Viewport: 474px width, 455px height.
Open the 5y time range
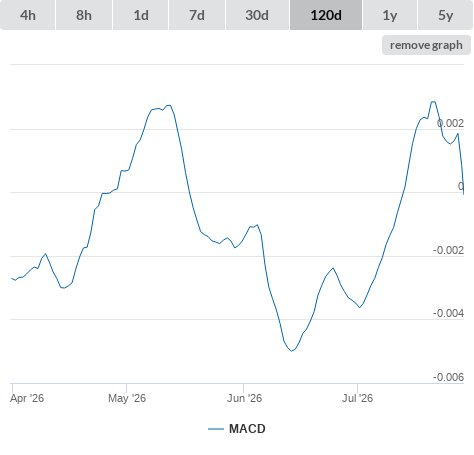(x=445, y=15)
